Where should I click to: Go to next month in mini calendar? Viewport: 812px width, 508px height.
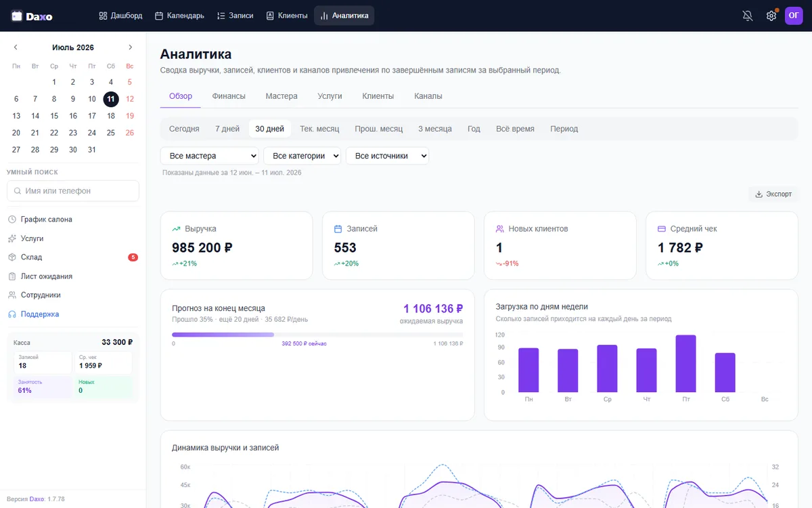(131, 47)
